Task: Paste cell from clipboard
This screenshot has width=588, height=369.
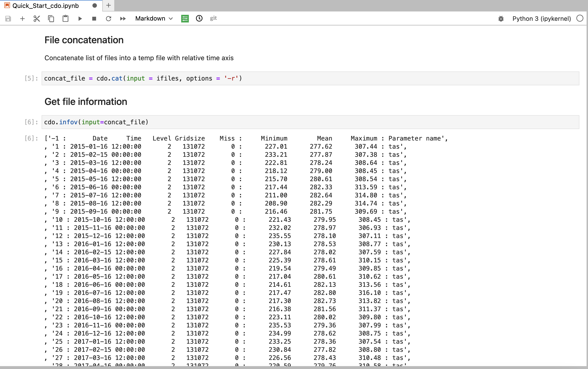Action: click(65, 19)
